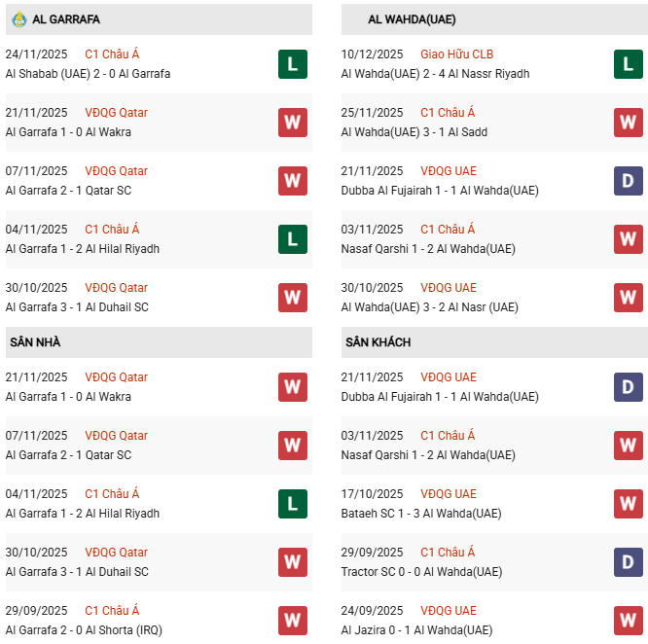Click the W badge for Al Shorta match
The image size is (648, 644).
coord(292,621)
